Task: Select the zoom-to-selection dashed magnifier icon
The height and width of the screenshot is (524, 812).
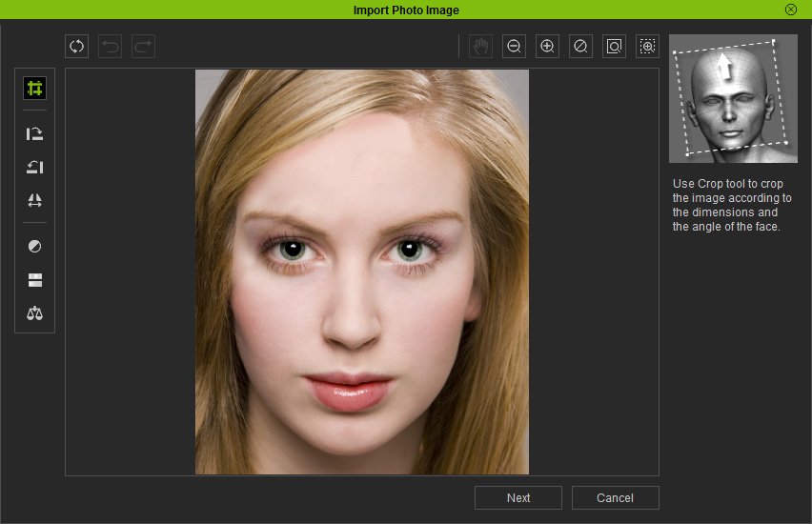Action: [647, 47]
